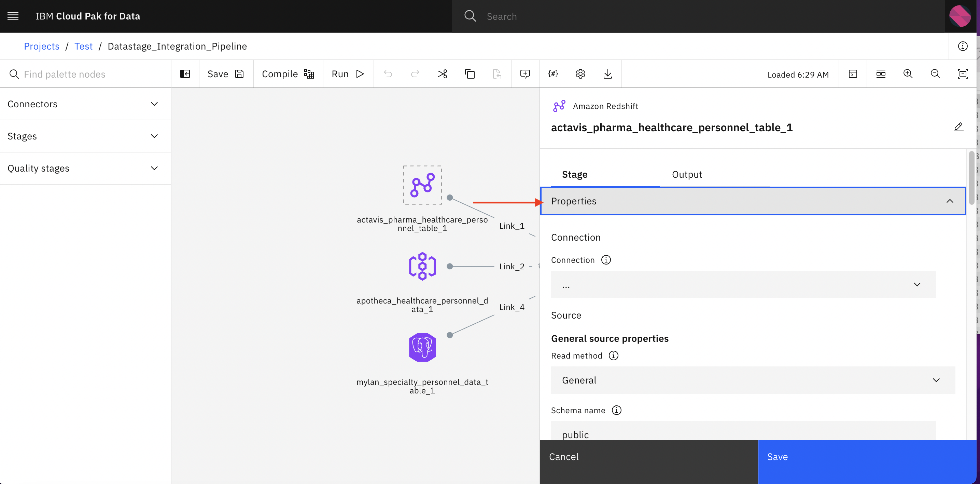Click the Schema name info icon
This screenshot has height=484, width=980.
click(616, 410)
